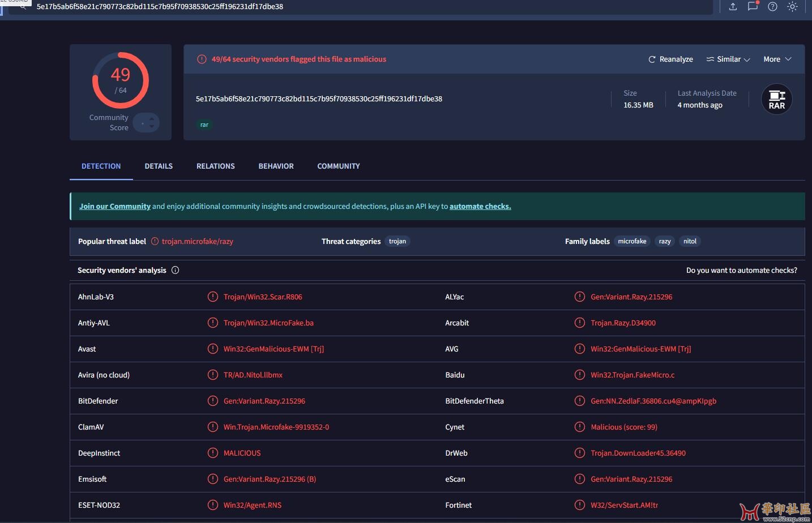The height and width of the screenshot is (523, 812).
Task: Select the razy family label chip
Action: (x=665, y=241)
